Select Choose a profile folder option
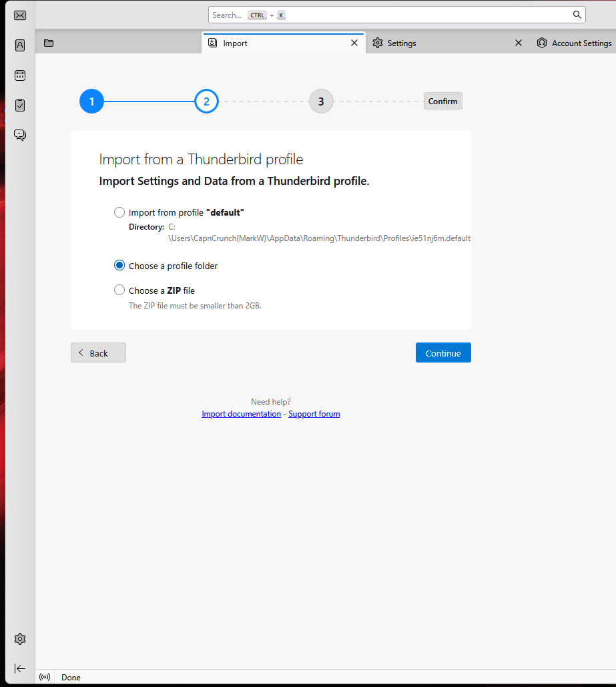Screen dimensions: 616x687 [x=119, y=266]
